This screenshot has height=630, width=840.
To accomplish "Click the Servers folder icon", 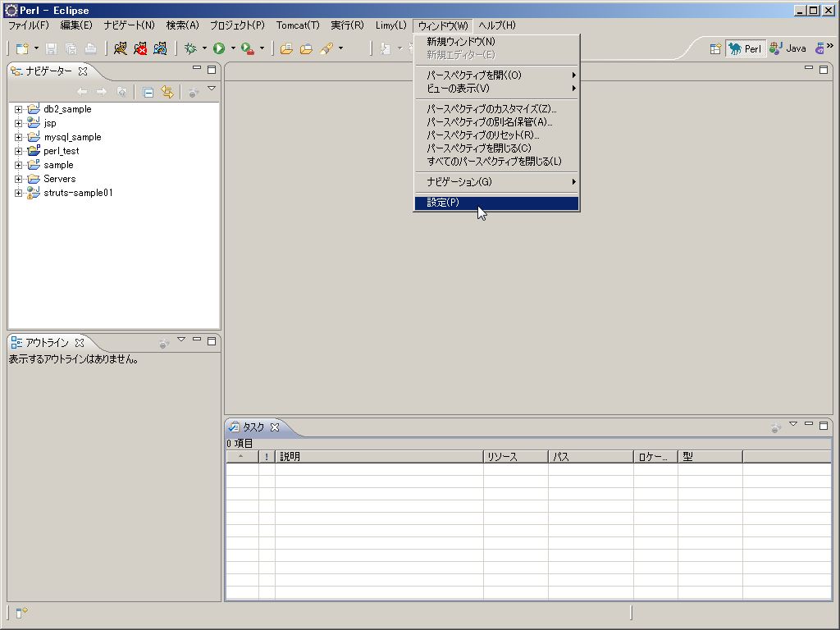I will pos(33,179).
